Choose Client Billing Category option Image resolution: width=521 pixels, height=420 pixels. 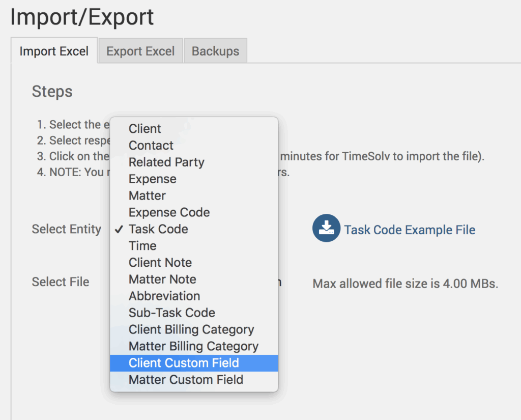pyautogui.click(x=191, y=330)
